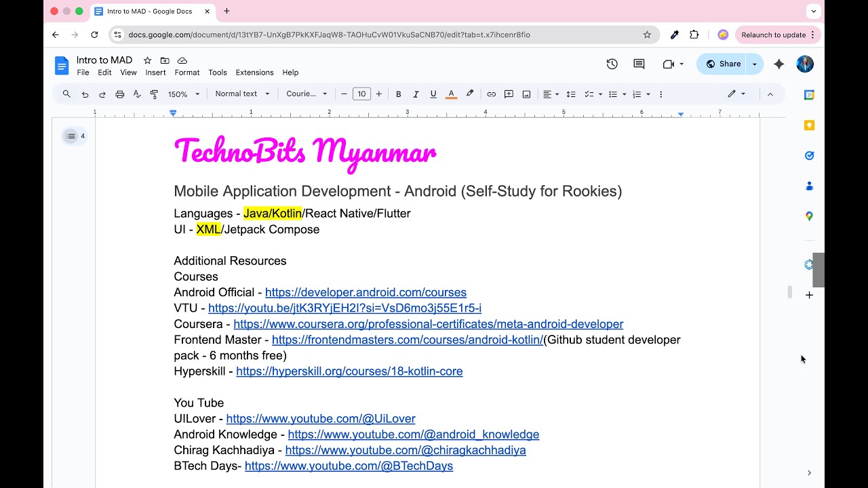Open the editing mode pencil dropdown
This screenshot has width=868, height=488.
point(736,94)
